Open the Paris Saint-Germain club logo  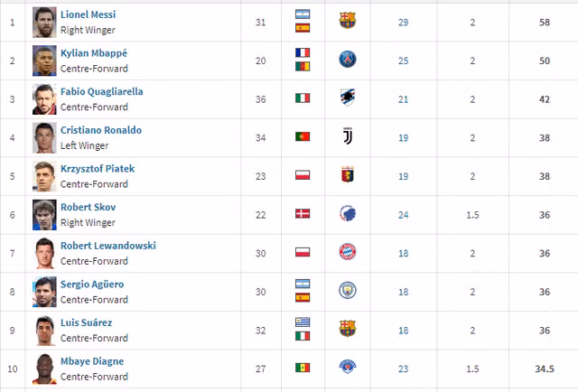point(348,60)
